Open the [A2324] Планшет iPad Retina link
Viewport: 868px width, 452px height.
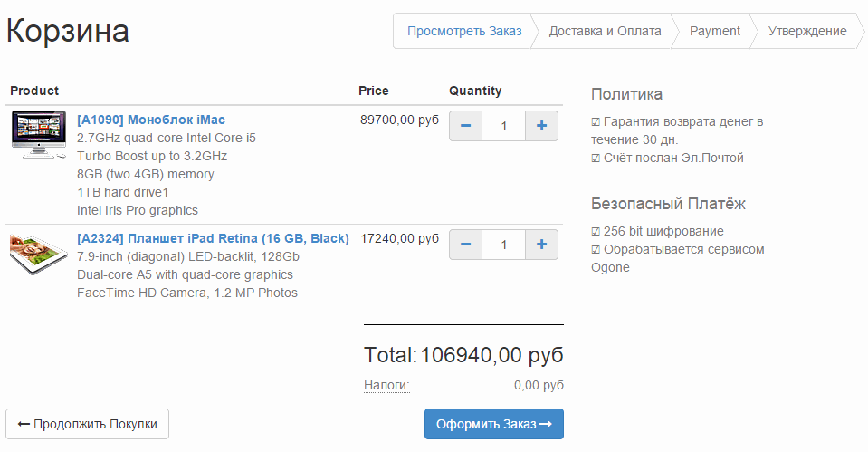pyautogui.click(x=213, y=238)
